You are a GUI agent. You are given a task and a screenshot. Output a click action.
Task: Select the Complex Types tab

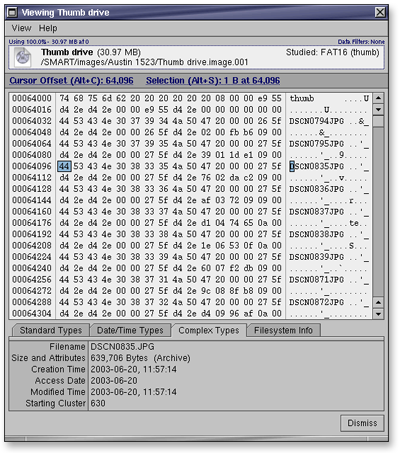pos(209,330)
